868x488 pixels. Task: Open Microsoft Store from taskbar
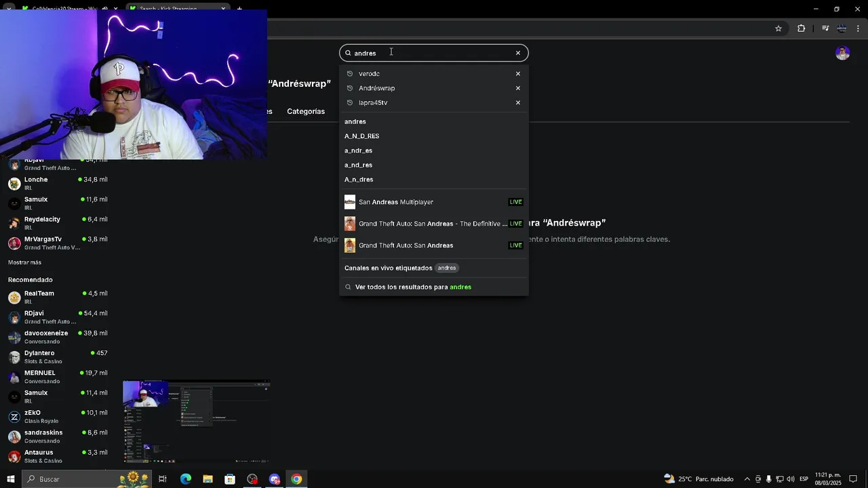tap(230, 479)
